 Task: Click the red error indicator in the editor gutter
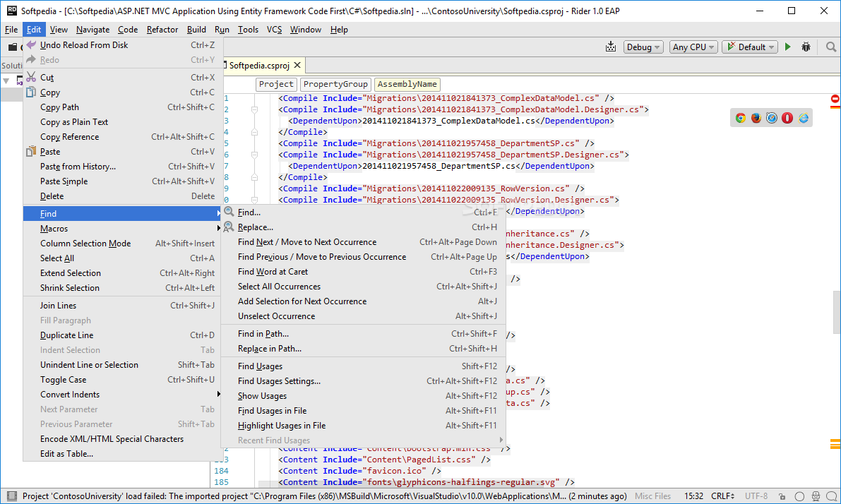click(835, 100)
